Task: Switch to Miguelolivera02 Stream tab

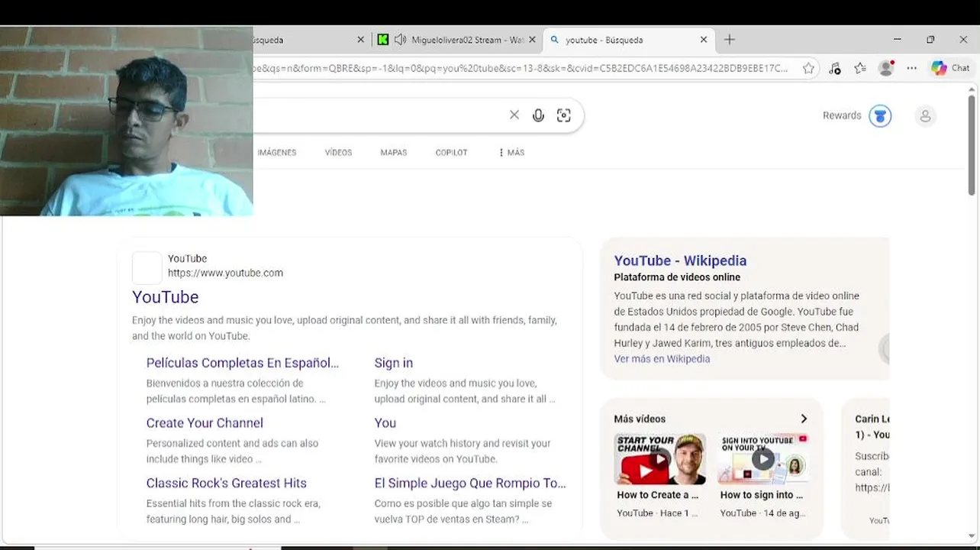Action: 468,40
